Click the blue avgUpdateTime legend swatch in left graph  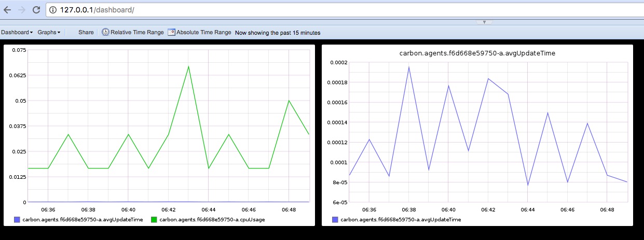click(17, 220)
